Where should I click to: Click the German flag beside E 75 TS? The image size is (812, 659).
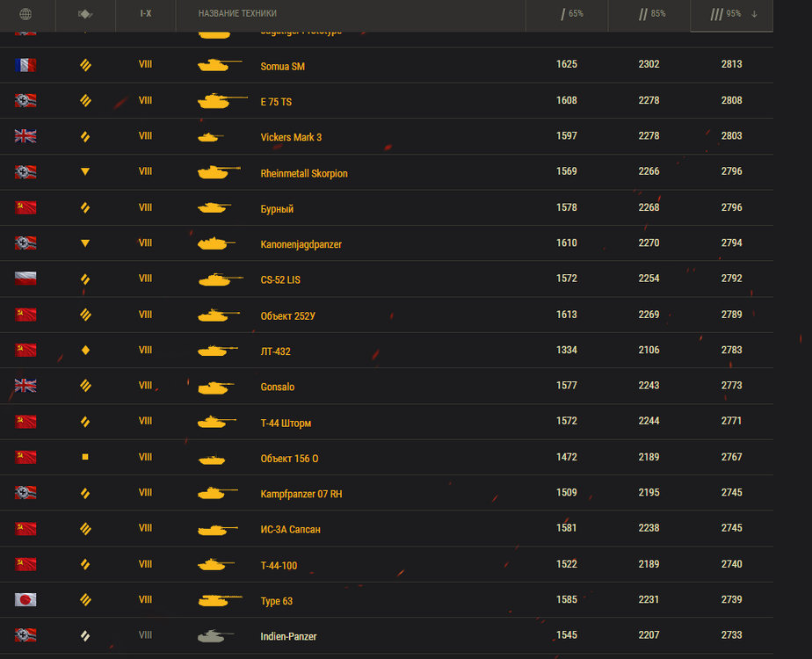coord(25,100)
